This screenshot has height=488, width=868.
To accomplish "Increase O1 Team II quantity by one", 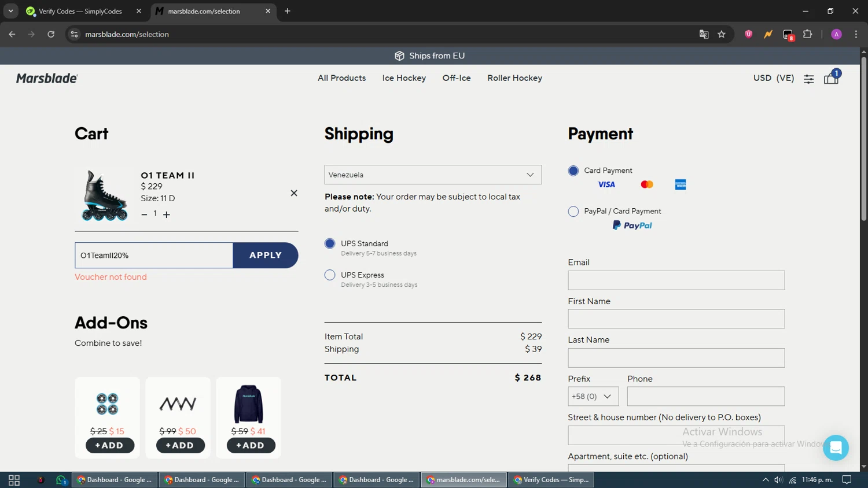I will click(x=167, y=215).
